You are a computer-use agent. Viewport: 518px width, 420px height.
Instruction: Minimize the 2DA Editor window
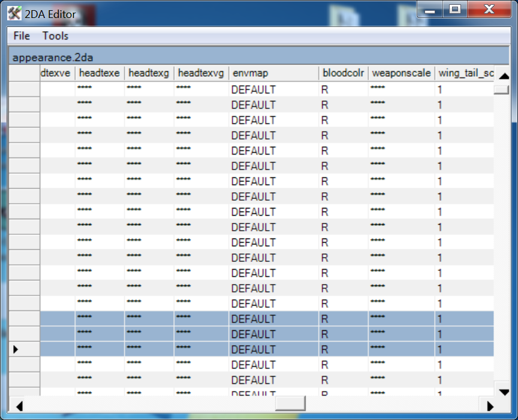point(429,9)
